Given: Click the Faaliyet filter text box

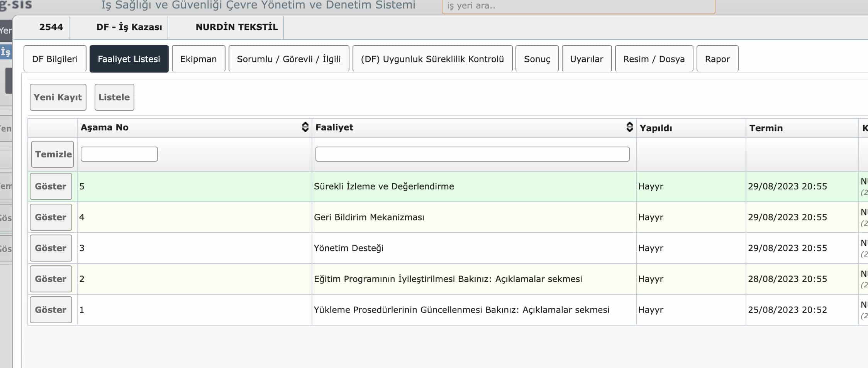Looking at the screenshot, I should point(472,154).
